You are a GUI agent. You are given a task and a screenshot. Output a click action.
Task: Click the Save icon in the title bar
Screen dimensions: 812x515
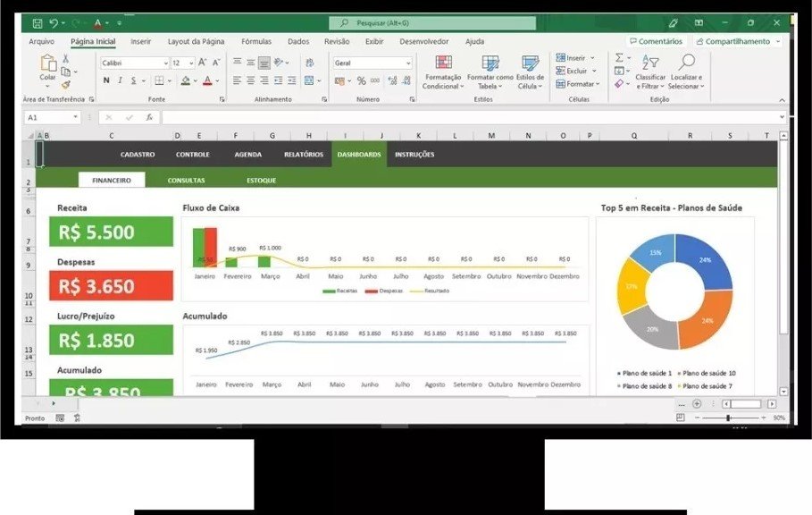(37, 22)
